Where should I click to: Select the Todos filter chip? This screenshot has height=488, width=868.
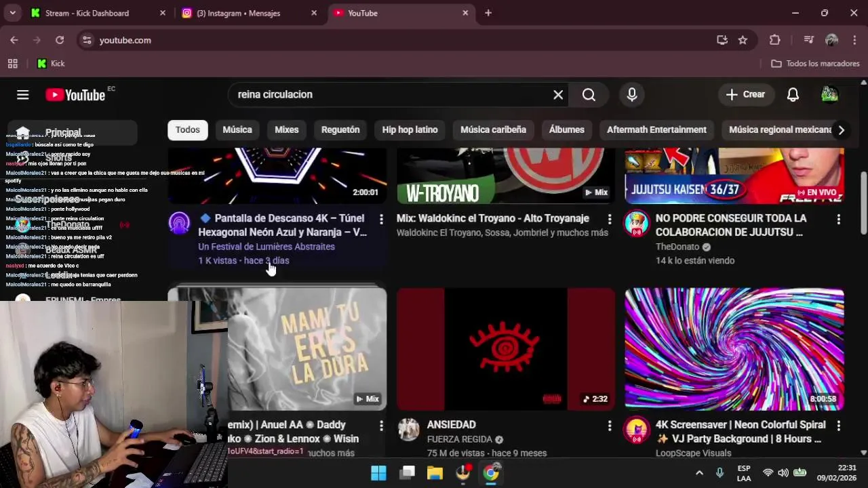[188, 130]
